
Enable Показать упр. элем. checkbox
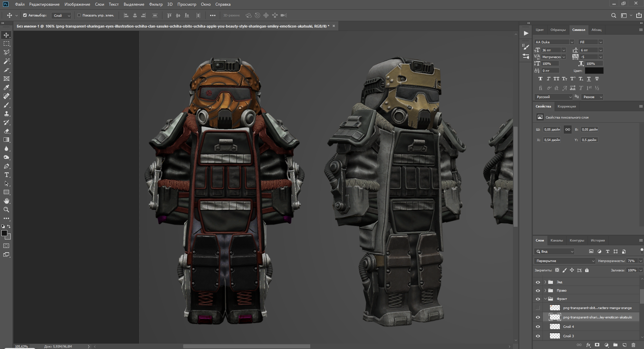[79, 15]
